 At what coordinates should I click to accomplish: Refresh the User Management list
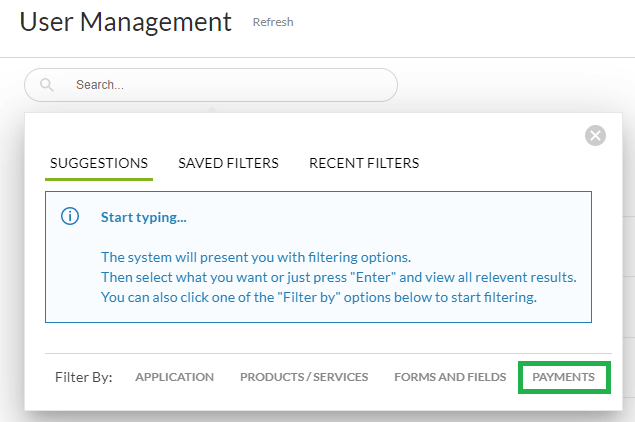click(x=273, y=22)
